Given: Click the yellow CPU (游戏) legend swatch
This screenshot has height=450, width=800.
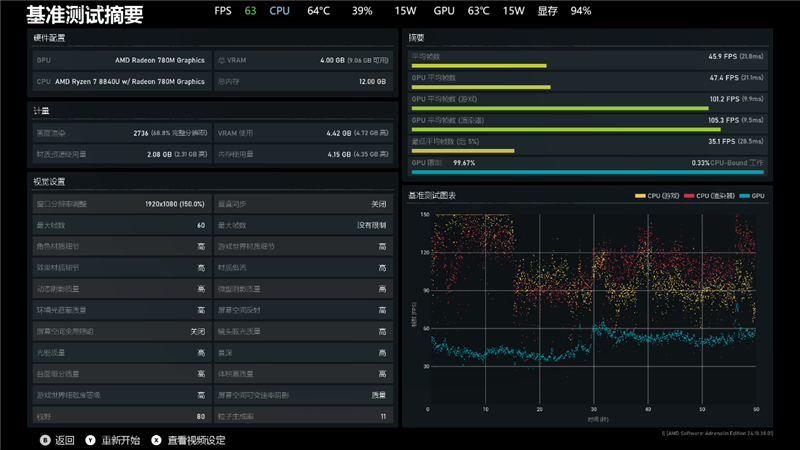Looking at the screenshot, I should [640, 196].
